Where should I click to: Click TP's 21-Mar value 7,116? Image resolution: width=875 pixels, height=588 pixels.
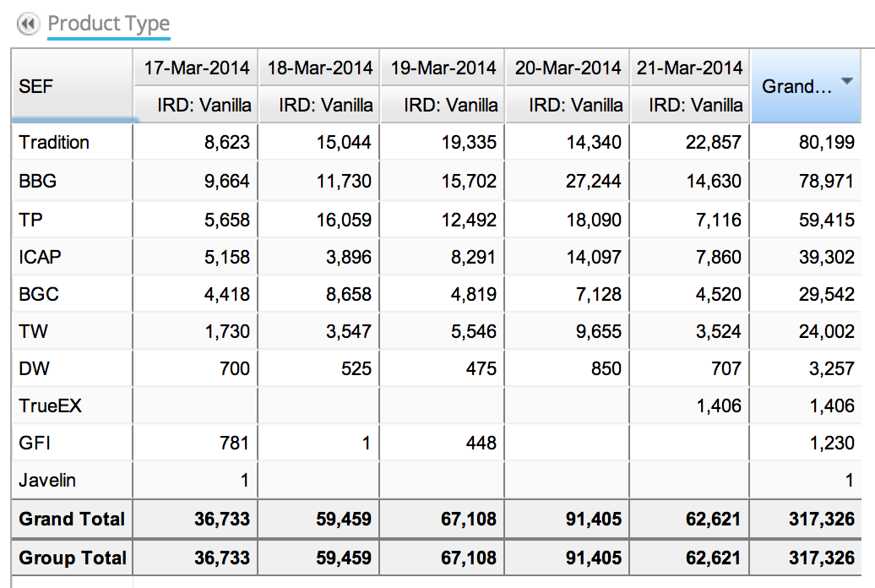[x=718, y=220]
